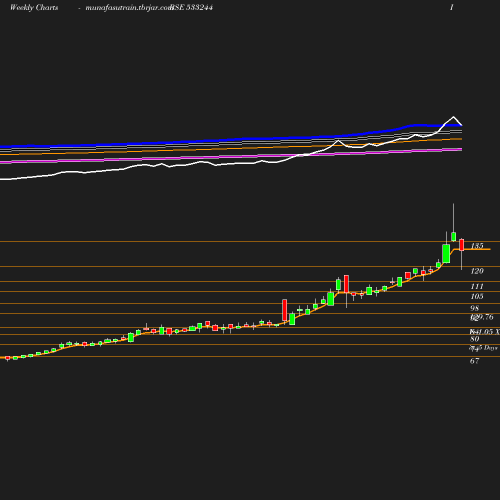Click the latest red weekly candle
The height and width of the screenshot is (500, 500).
pos(462,245)
